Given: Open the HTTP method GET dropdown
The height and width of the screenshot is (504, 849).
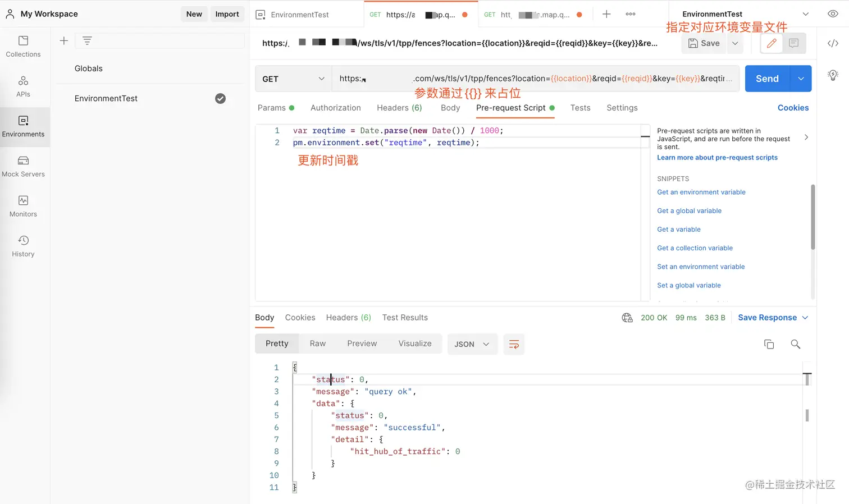Looking at the screenshot, I should [x=293, y=79].
